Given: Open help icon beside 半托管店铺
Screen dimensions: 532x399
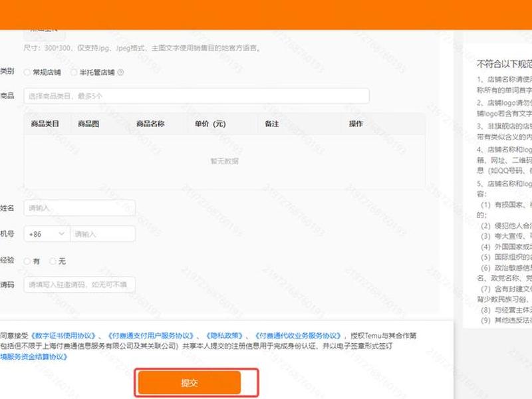Looking at the screenshot, I should click(120, 72).
